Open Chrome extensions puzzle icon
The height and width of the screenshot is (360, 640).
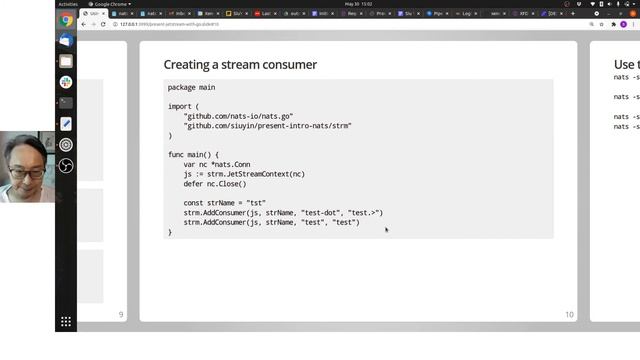coord(613,24)
